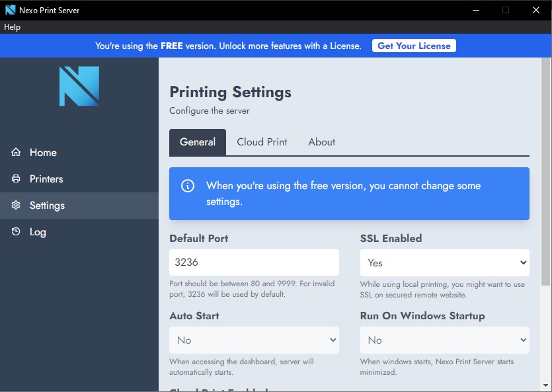The width and height of the screenshot is (552, 392).
Task: Click the Run On Windows Startup label
Action: (x=422, y=315)
